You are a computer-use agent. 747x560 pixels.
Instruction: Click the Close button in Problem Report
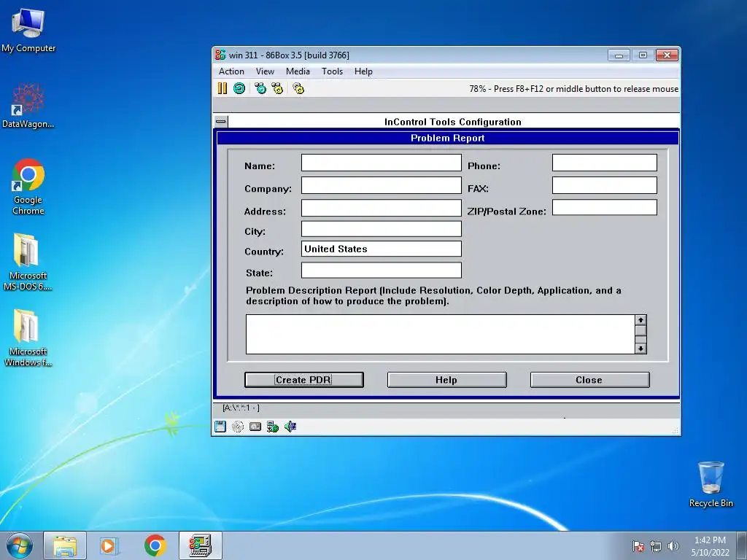[x=589, y=379]
